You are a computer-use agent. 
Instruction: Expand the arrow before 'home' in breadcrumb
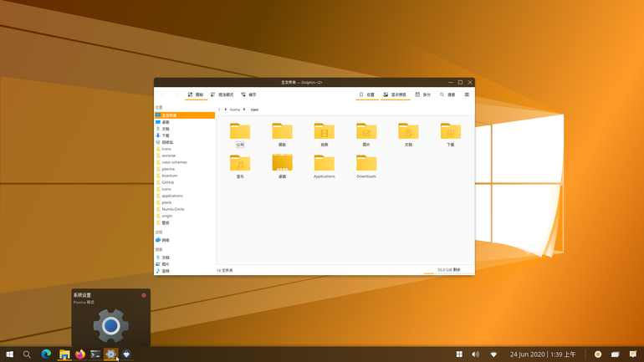(226, 110)
